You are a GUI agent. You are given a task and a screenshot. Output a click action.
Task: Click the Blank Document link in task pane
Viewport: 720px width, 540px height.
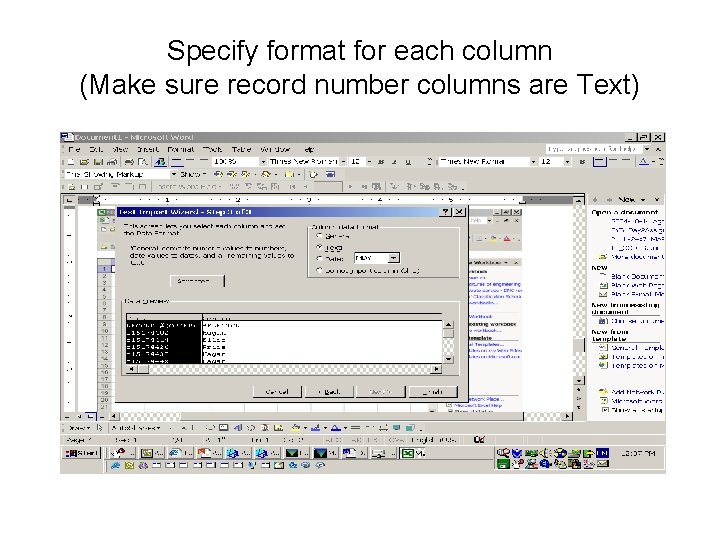(x=637, y=276)
